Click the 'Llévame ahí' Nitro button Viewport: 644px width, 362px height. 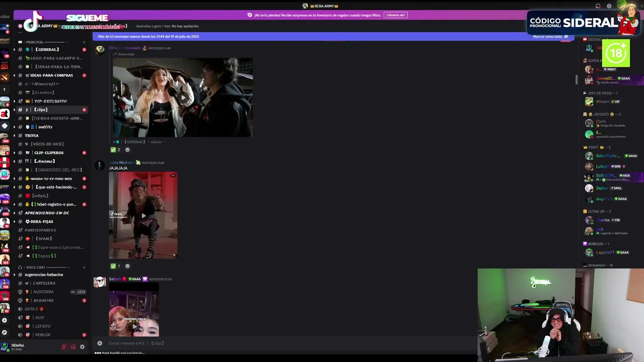click(x=395, y=15)
